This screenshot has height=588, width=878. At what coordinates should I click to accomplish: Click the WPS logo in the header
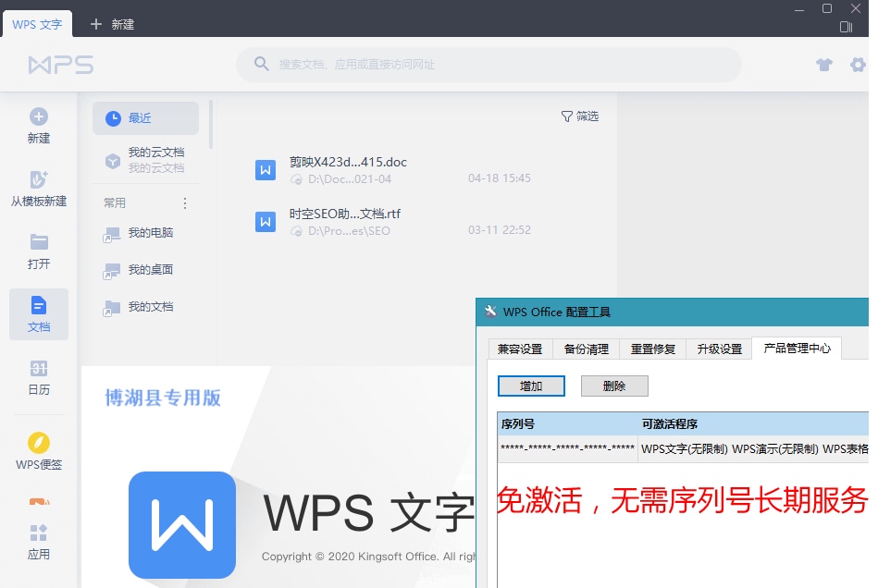(61, 65)
